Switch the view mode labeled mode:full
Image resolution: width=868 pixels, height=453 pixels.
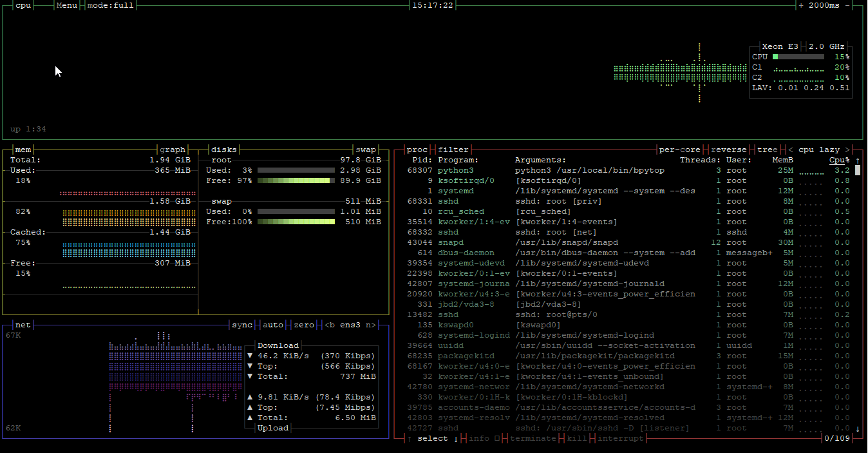pyautogui.click(x=111, y=5)
